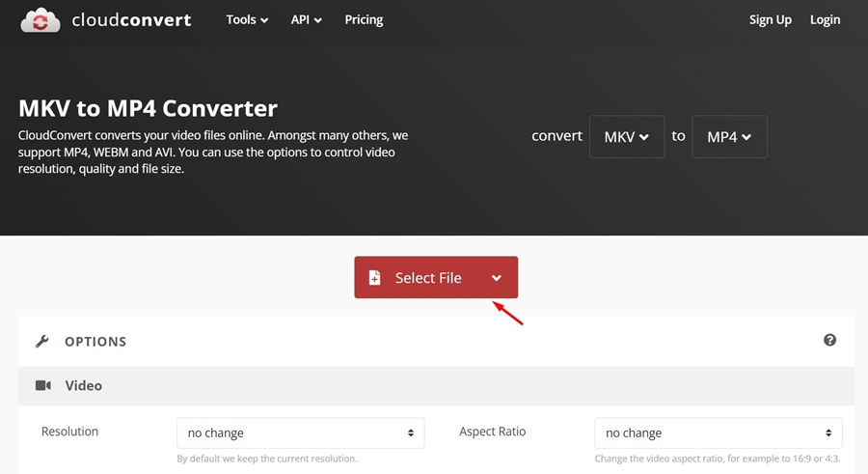
Task: Click the OPTIONS section title
Action: [x=95, y=342]
